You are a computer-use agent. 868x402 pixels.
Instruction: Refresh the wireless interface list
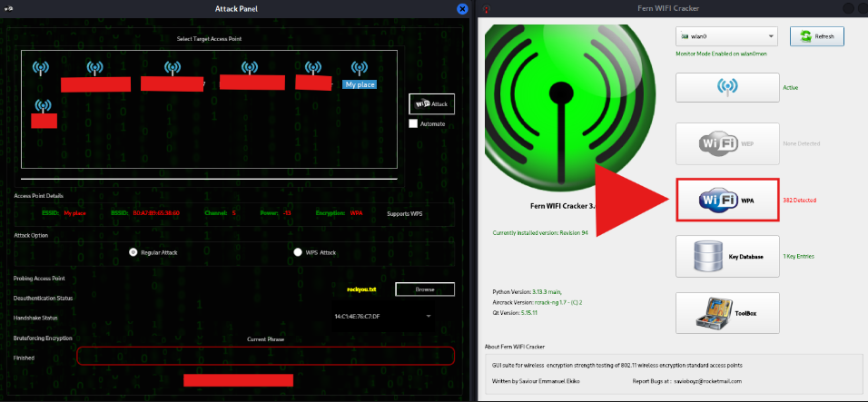coord(816,36)
